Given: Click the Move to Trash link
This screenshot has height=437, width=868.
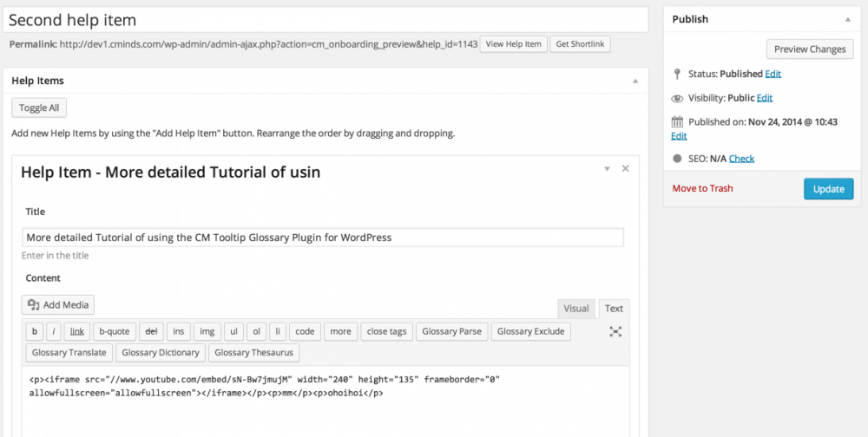Looking at the screenshot, I should tap(702, 189).
